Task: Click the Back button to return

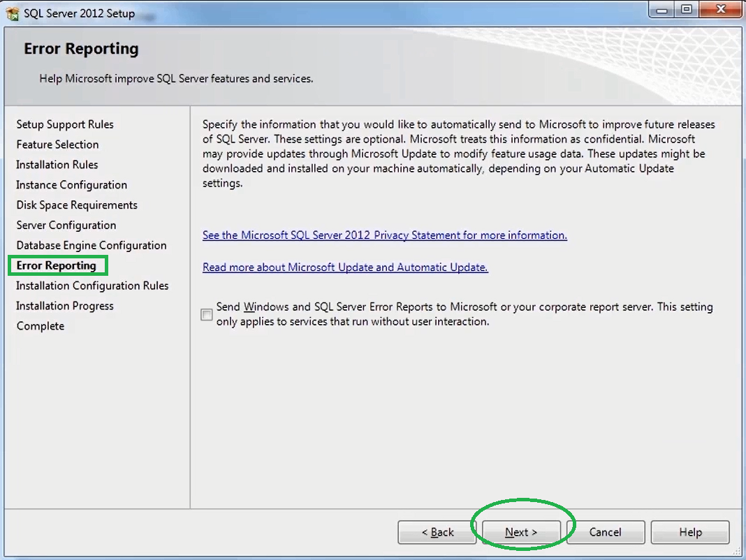Action: [x=437, y=532]
